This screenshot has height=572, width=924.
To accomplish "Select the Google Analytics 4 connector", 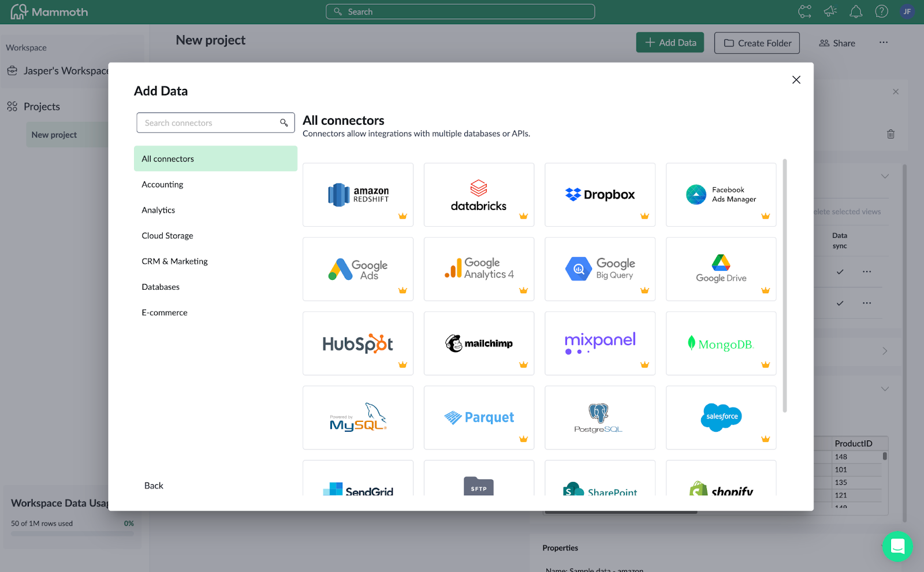I will pyautogui.click(x=479, y=269).
